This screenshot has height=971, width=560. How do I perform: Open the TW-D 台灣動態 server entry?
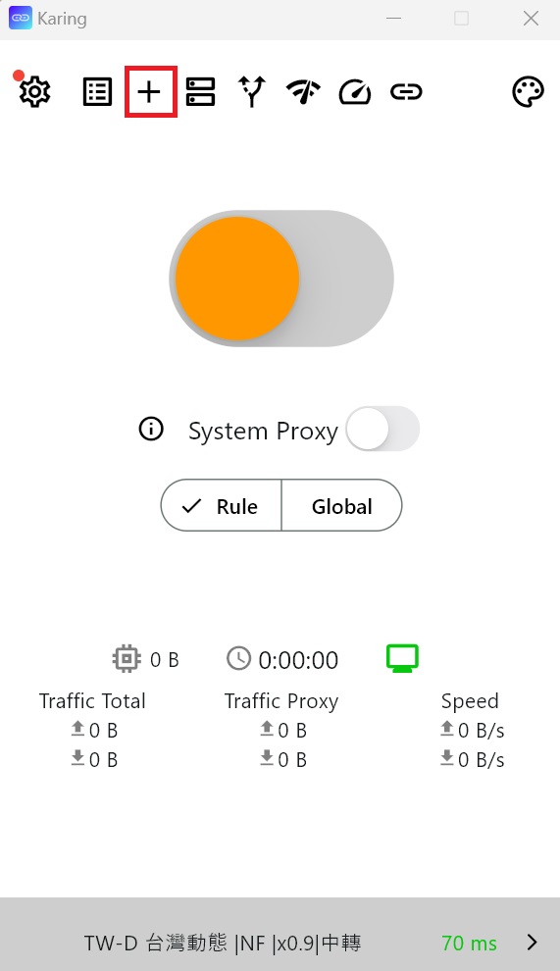(223, 943)
